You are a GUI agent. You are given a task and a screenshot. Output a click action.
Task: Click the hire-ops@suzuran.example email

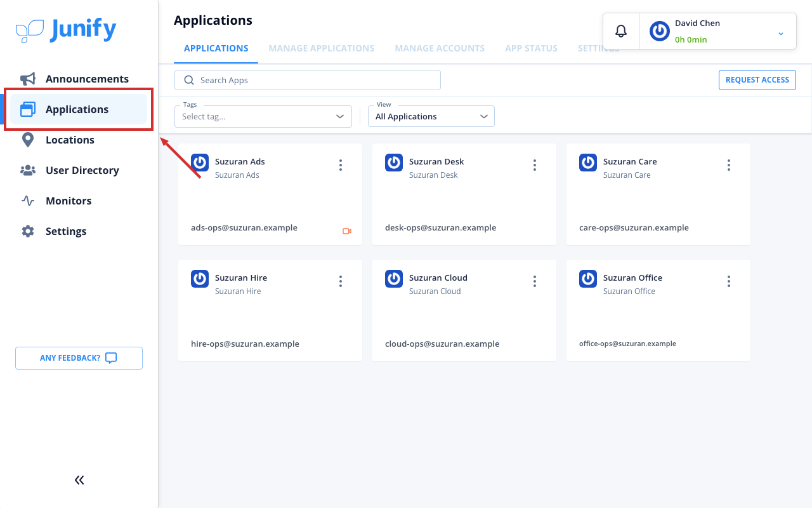pos(245,344)
